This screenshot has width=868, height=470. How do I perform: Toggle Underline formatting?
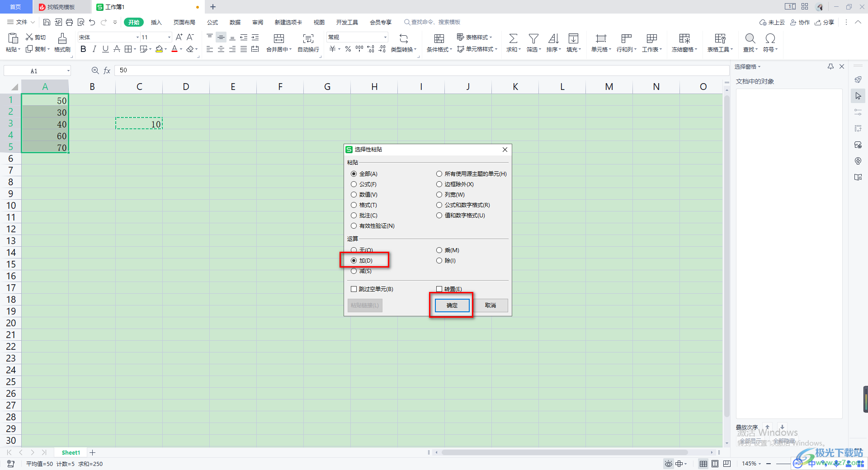click(x=105, y=49)
